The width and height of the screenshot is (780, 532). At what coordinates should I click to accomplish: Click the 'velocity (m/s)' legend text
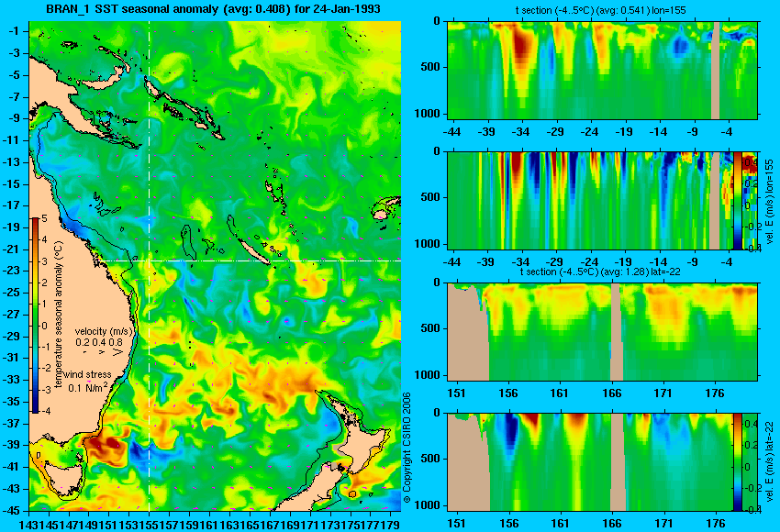[104, 331]
